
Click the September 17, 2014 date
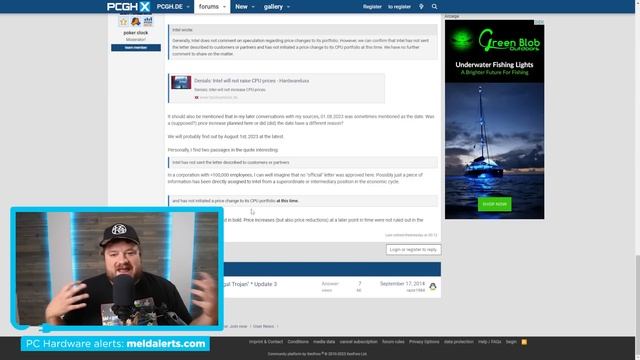point(402,284)
